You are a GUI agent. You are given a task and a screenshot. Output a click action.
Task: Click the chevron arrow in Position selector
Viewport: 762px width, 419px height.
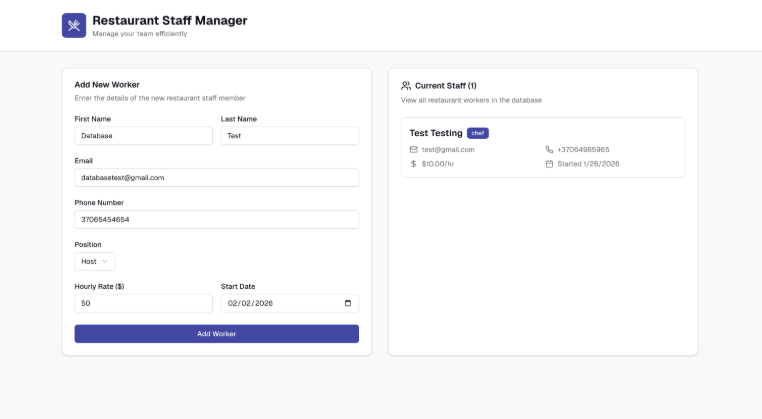(x=105, y=261)
